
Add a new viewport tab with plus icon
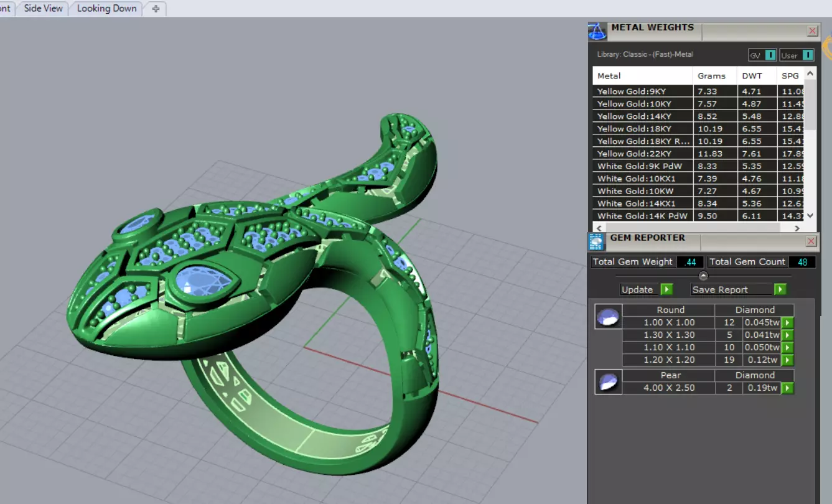click(156, 9)
